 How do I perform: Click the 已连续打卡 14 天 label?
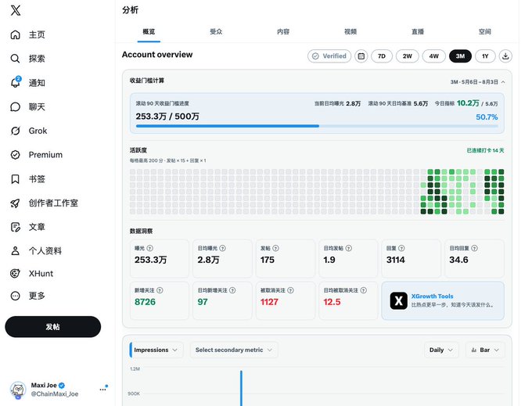485,151
